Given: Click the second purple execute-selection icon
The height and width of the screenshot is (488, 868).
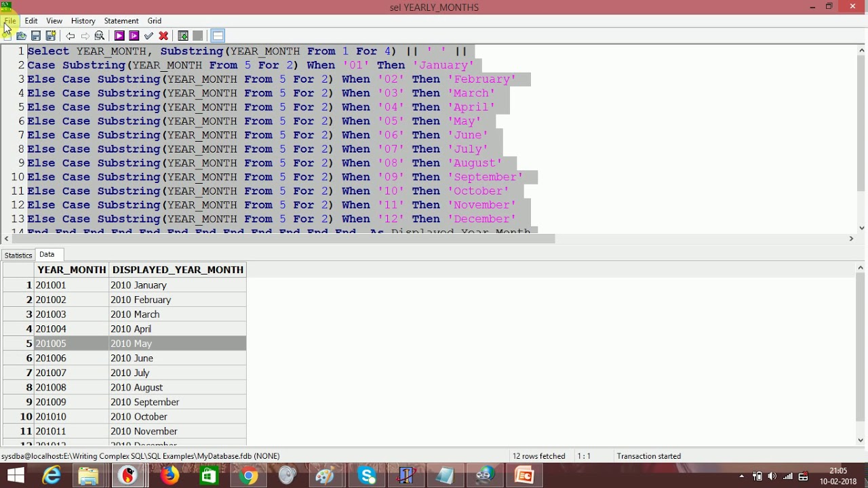Looking at the screenshot, I should (x=134, y=36).
